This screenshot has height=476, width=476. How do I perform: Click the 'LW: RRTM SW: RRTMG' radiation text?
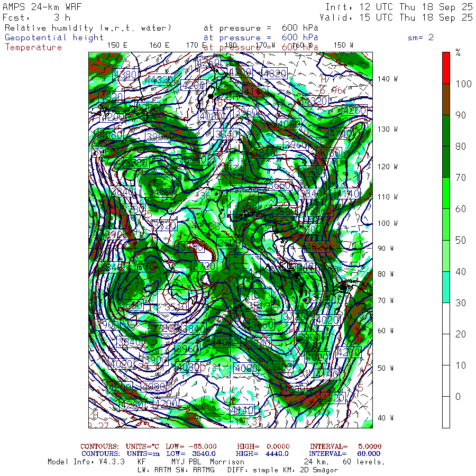176,470
